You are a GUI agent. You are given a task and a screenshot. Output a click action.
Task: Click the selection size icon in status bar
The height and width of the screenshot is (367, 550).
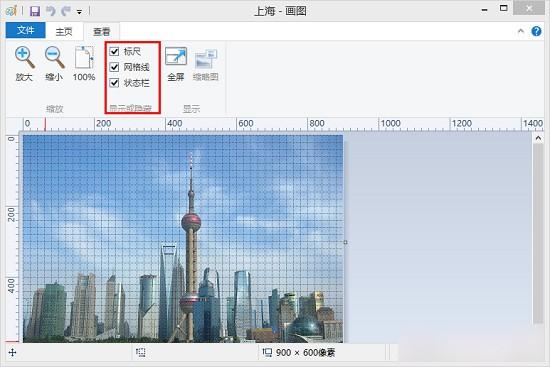(x=141, y=353)
